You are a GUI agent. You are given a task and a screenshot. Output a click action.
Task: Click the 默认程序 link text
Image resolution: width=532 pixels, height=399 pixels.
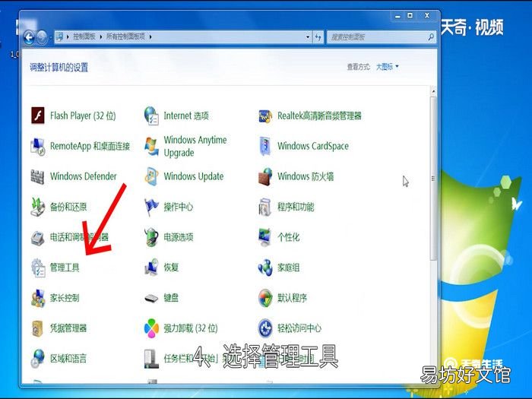[x=292, y=298]
